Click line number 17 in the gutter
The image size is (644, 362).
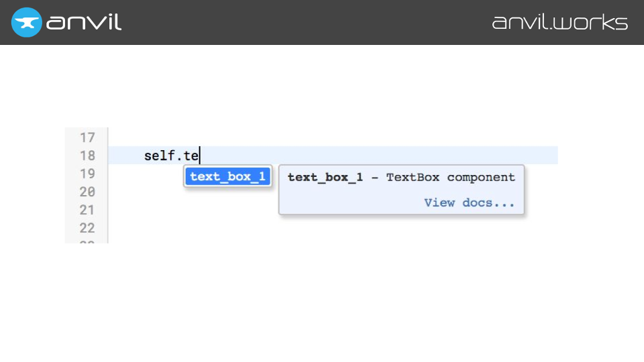coord(87,138)
